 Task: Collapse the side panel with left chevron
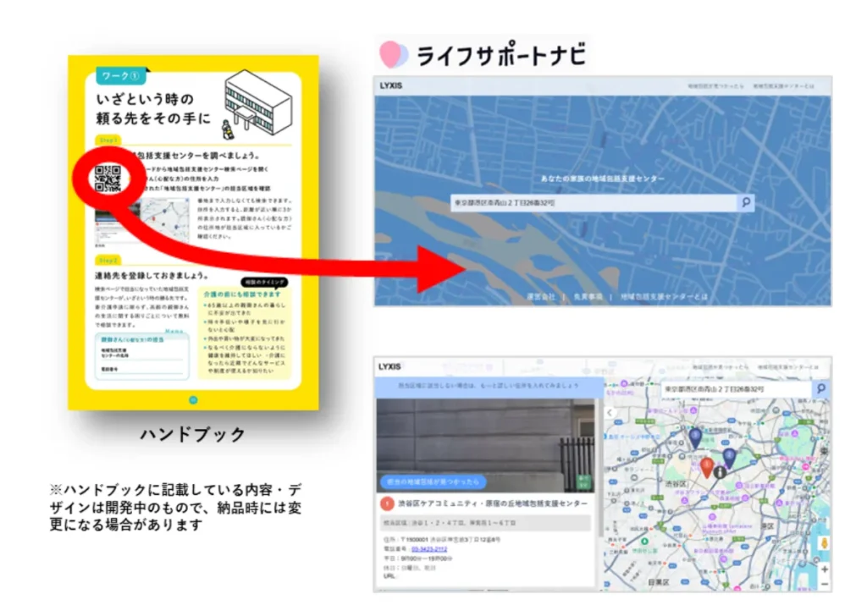click(610, 412)
